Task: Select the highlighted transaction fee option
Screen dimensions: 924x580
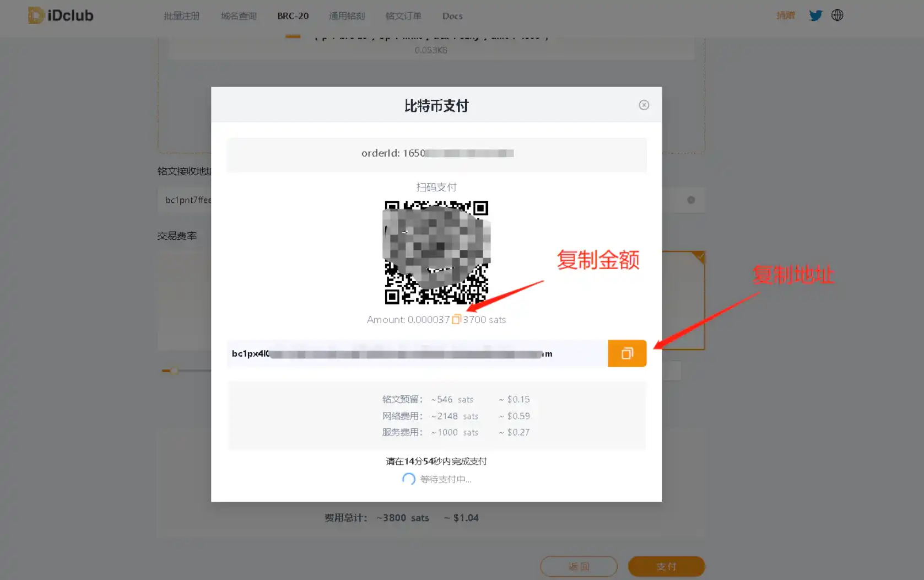Action: point(683,300)
